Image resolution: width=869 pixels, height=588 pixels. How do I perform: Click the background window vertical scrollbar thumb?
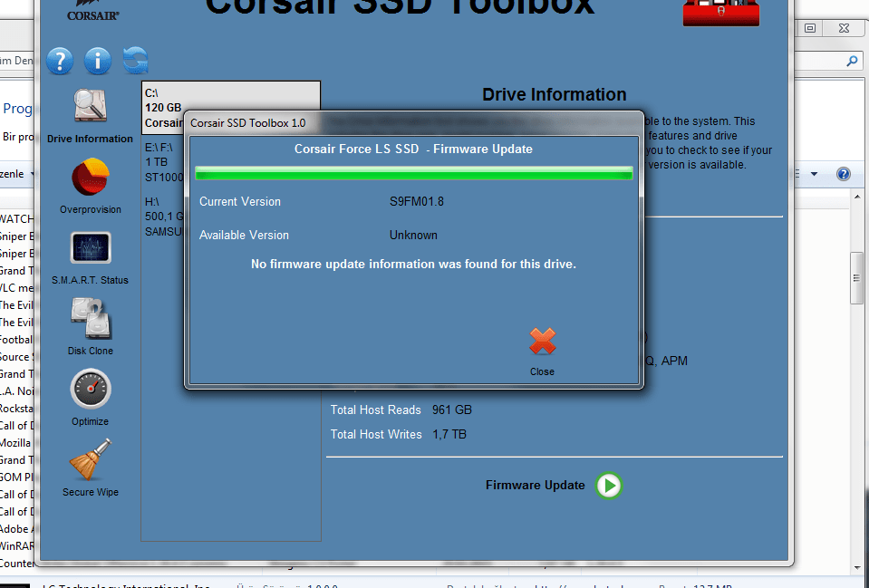pyautogui.click(x=857, y=278)
